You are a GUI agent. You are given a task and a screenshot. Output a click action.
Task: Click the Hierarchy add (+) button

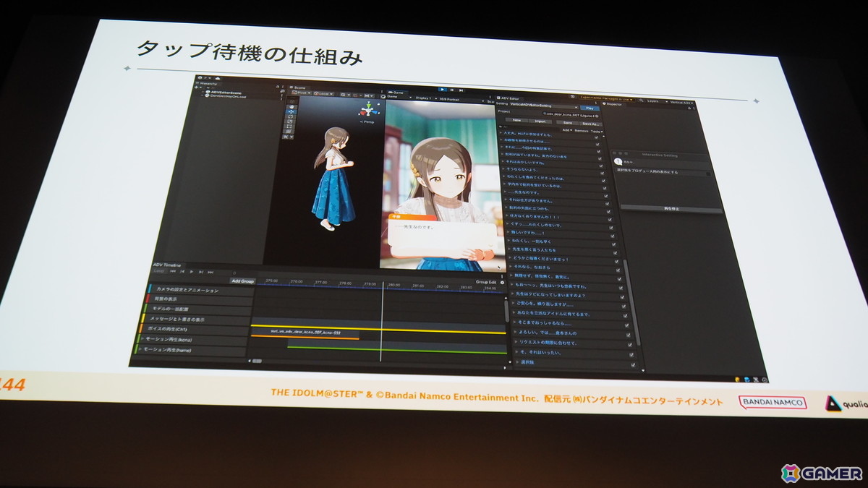click(197, 87)
